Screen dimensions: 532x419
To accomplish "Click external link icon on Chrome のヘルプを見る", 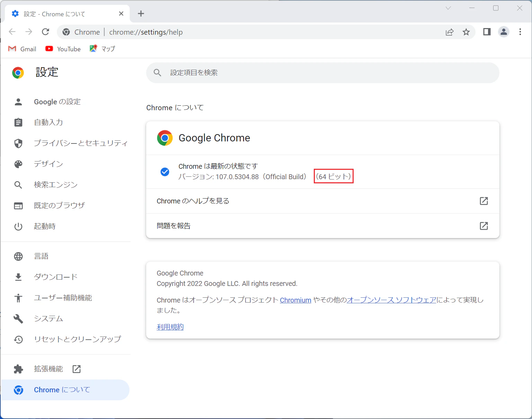I will click(x=484, y=201).
